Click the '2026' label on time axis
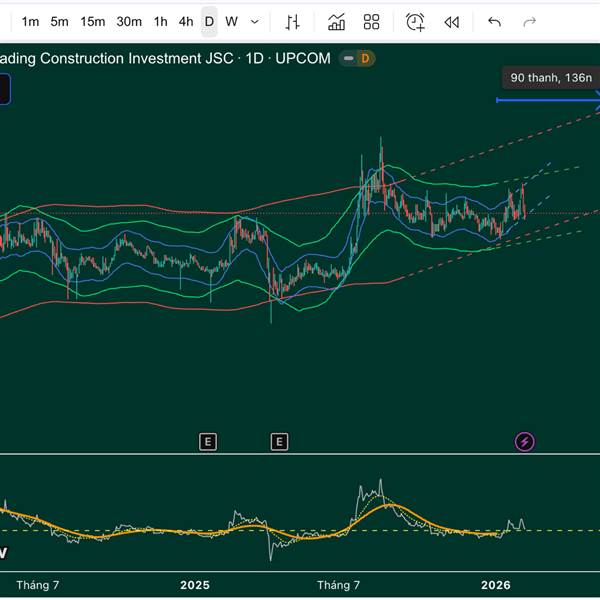The width and height of the screenshot is (600, 600). 496,584
